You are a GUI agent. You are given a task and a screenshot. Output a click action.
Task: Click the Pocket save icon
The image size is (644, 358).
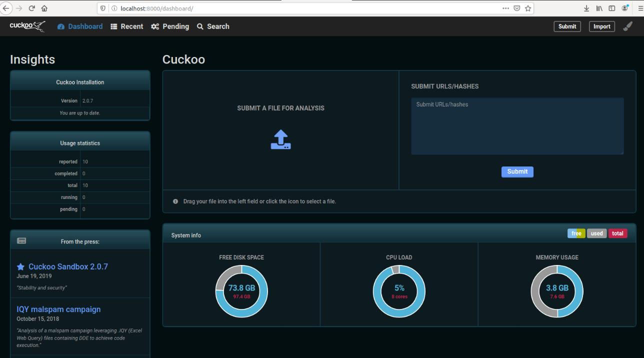coord(517,8)
